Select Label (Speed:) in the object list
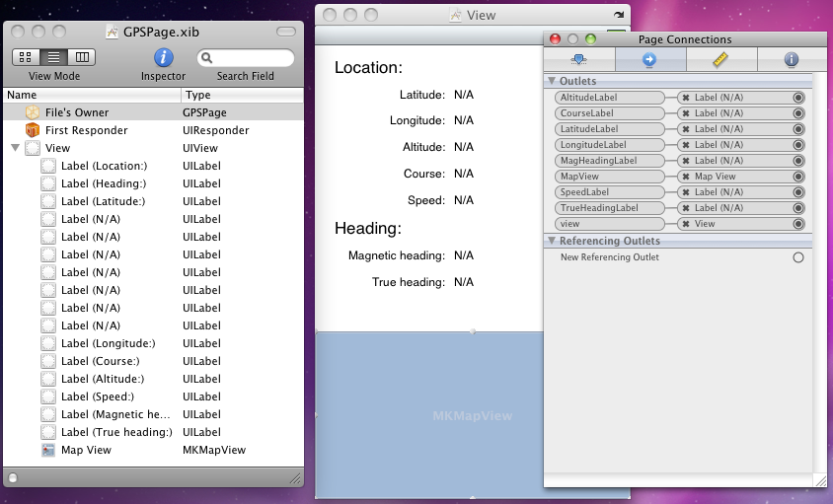This screenshot has width=833, height=504. (154, 396)
